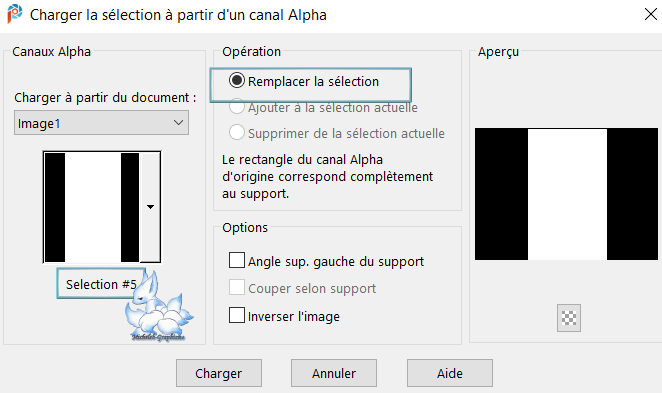Click the alpha channel thumbnail image
Screen dimensions: 662x393
pyautogui.click(x=92, y=207)
